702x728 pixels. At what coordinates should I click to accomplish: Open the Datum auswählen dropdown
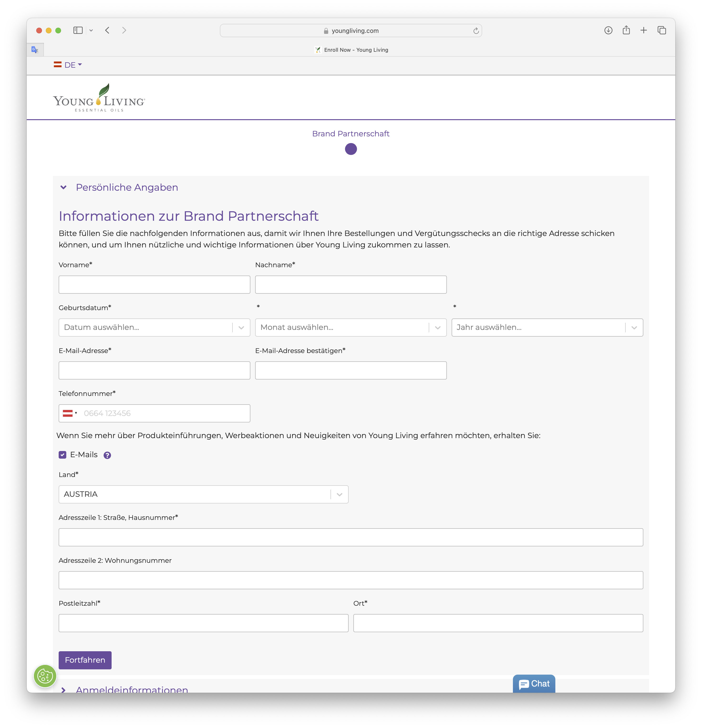coord(154,328)
